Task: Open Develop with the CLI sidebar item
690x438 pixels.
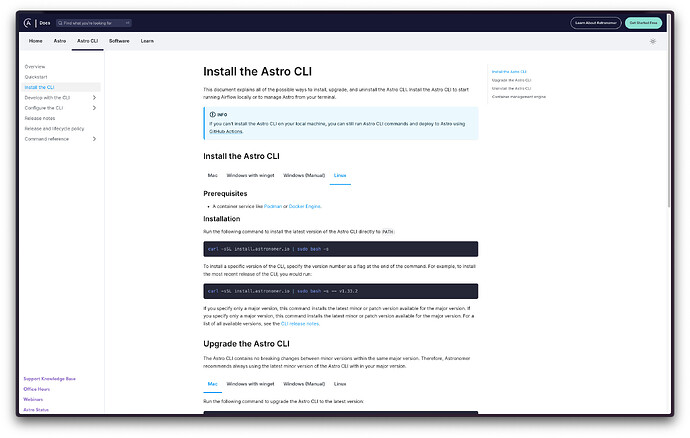Action: coord(47,98)
